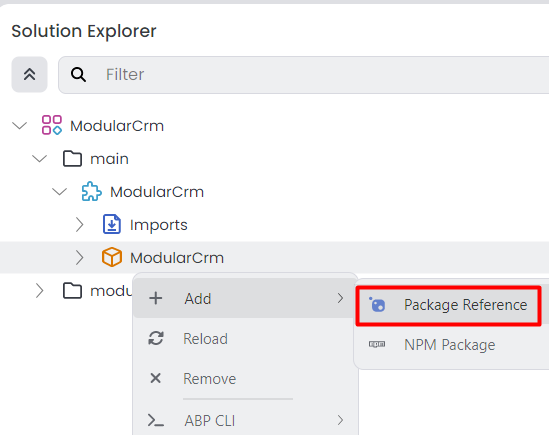The height and width of the screenshot is (435, 549).
Task: Choose Reload from the context menu
Action: coord(245,339)
